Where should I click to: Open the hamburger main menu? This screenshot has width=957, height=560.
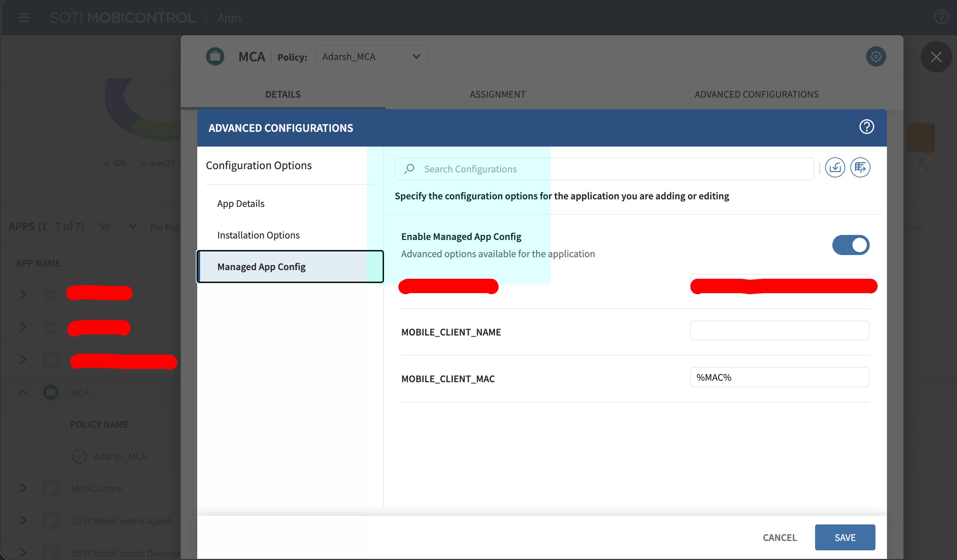24,18
